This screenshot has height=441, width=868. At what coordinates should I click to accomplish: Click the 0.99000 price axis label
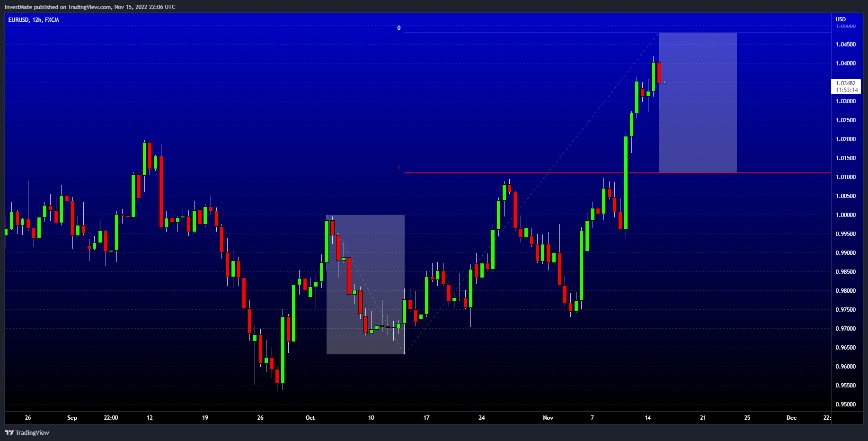(846, 253)
